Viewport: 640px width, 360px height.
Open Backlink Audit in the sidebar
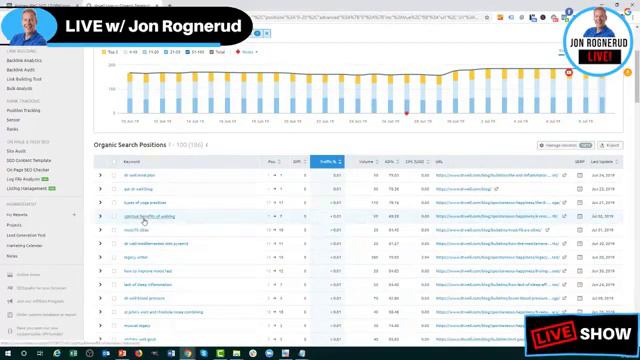coord(20,70)
